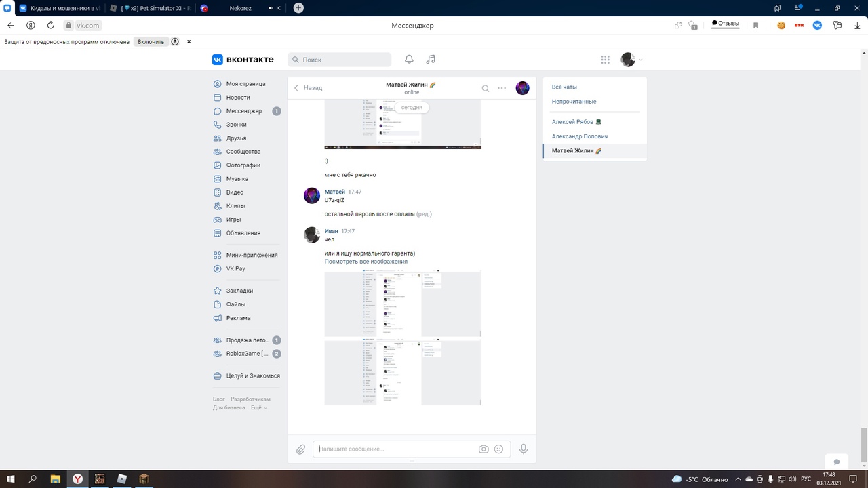Image resolution: width=868 pixels, height=488 pixels.
Task: Attach a file with the paperclip icon
Action: (301, 449)
